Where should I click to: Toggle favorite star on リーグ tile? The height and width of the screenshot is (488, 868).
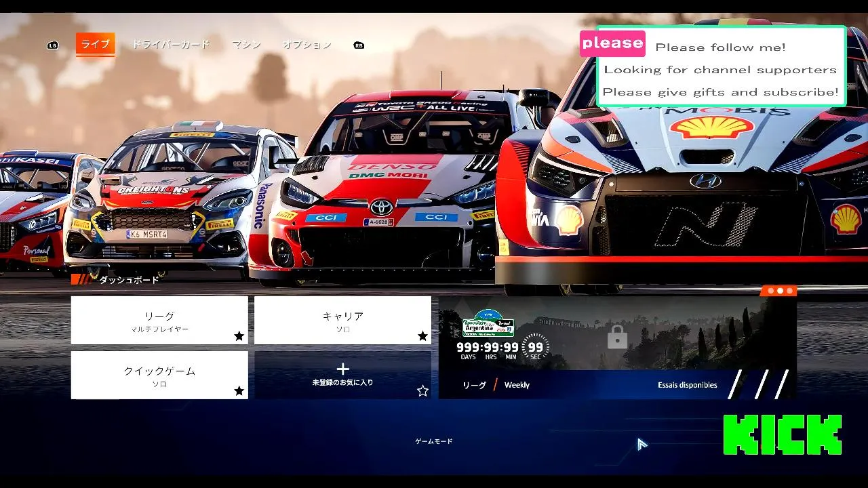(239, 336)
